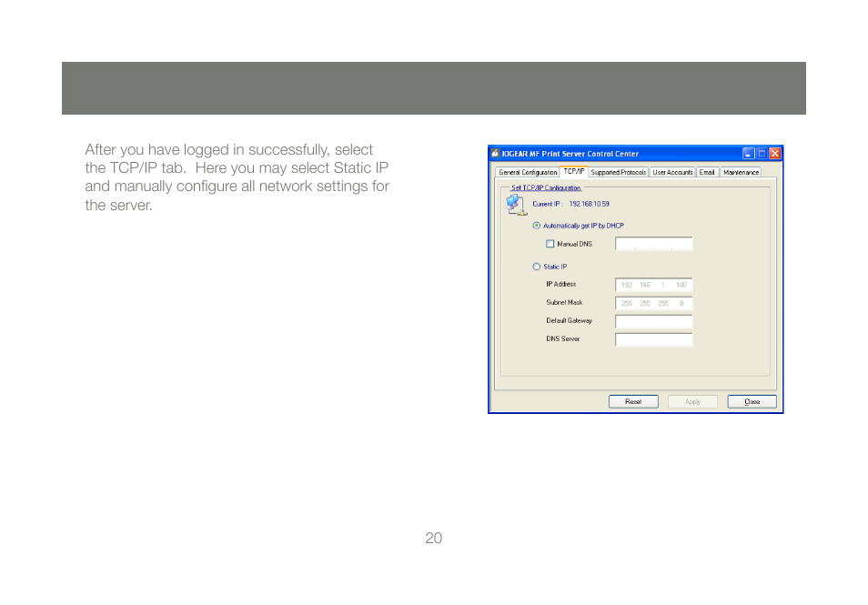
Task: Click the Reset button
Action: tap(633, 402)
